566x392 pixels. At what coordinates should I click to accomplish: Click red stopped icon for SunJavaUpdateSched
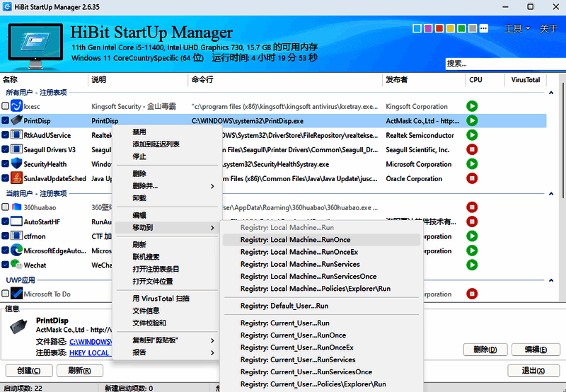[x=472, y=178]
